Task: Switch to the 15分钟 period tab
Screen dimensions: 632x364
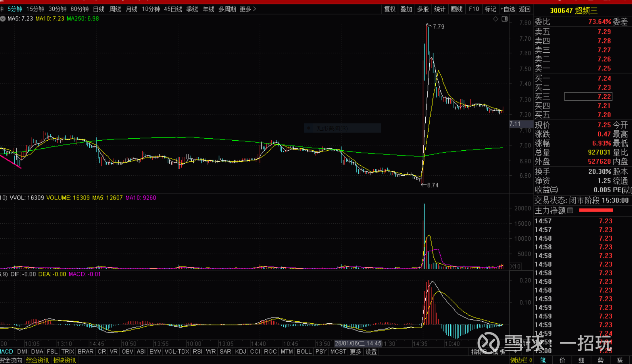Action: [35, 9]
